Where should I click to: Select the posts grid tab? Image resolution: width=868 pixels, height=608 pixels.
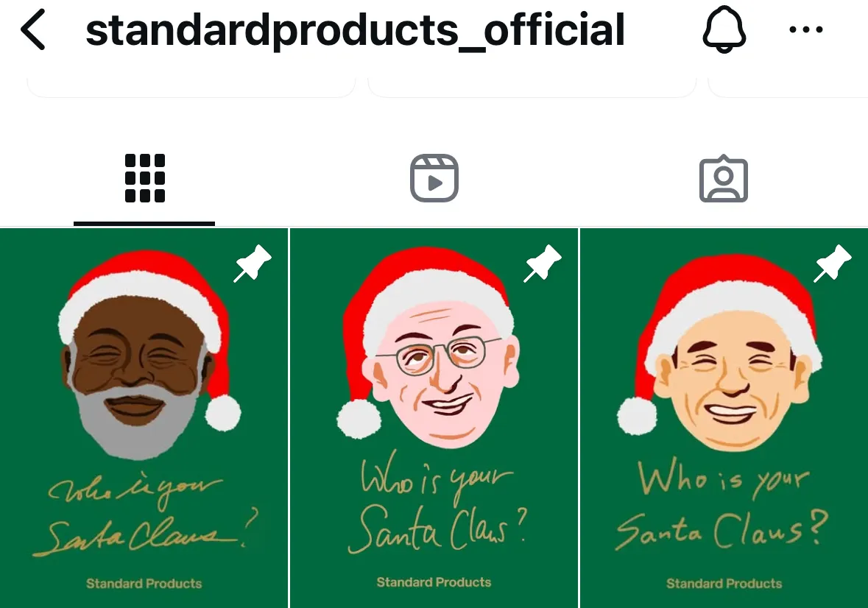point(144,178)
